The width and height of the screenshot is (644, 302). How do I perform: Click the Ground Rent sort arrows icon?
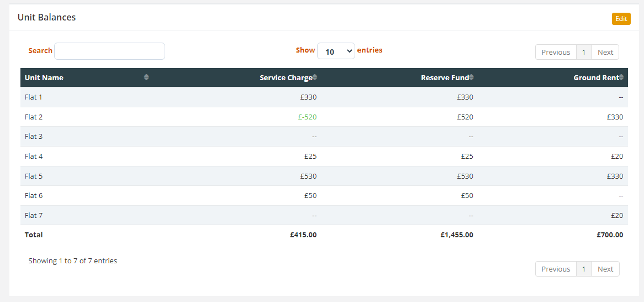click(x=621, y=77)
